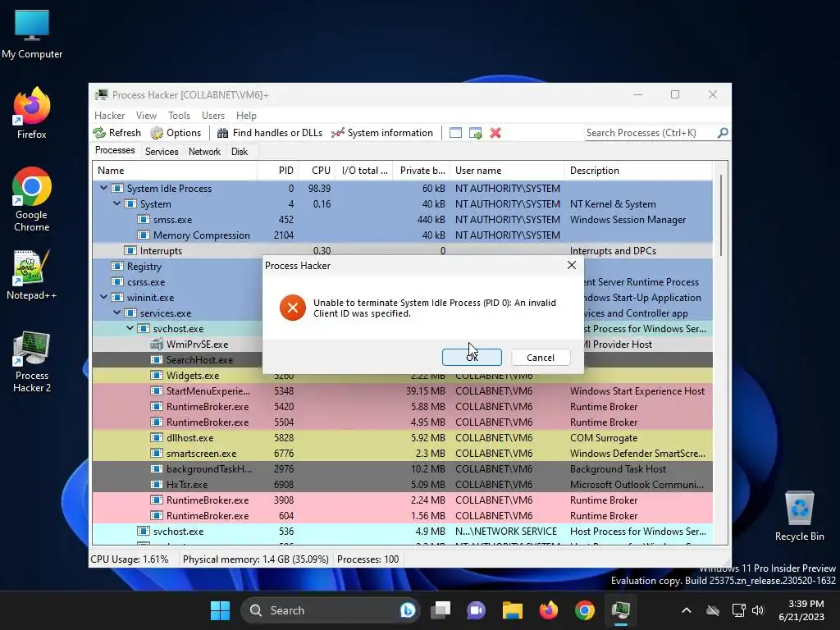Select the StartMenuExperie... row
This screenshot has height=630, width=840.
click(x=402, y=391)
